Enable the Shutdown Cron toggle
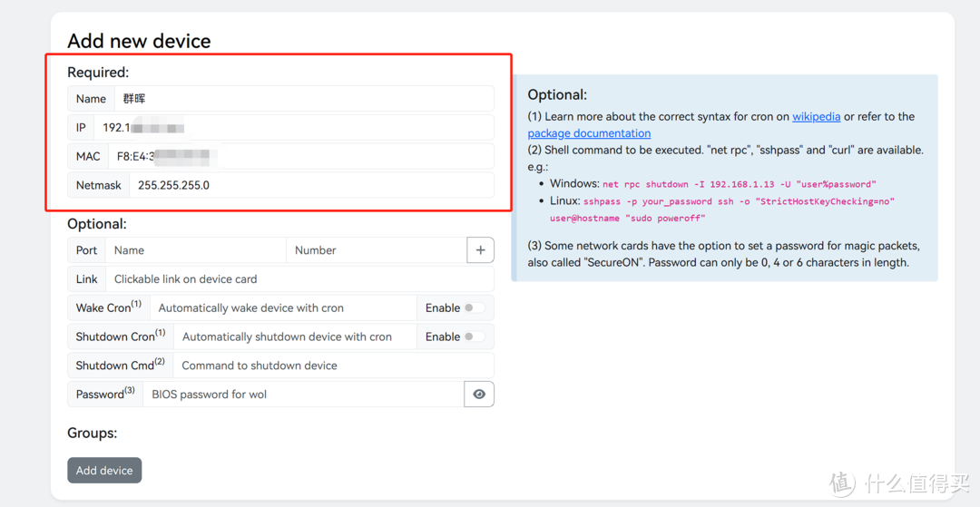The height and width of the screenshot is (507, 980). (474, 336)
